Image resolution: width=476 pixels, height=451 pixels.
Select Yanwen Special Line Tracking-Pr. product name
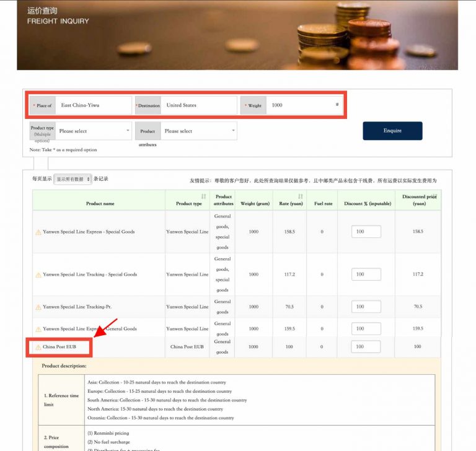click(x=77, y=307)
